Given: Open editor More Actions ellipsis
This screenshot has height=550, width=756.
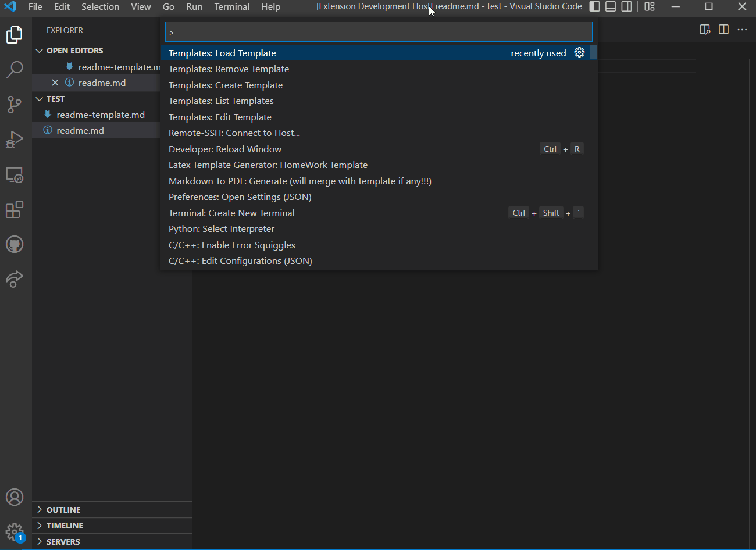Looking at the screenshot, I should tap(742, 30).
